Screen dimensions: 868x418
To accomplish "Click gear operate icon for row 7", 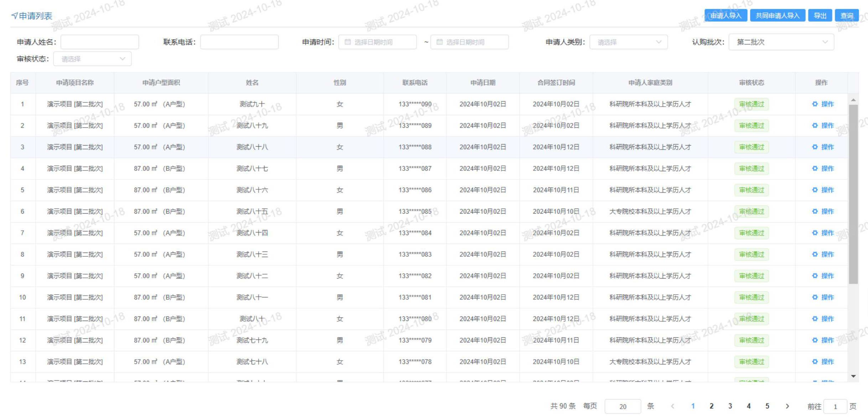I will point(815,233).
